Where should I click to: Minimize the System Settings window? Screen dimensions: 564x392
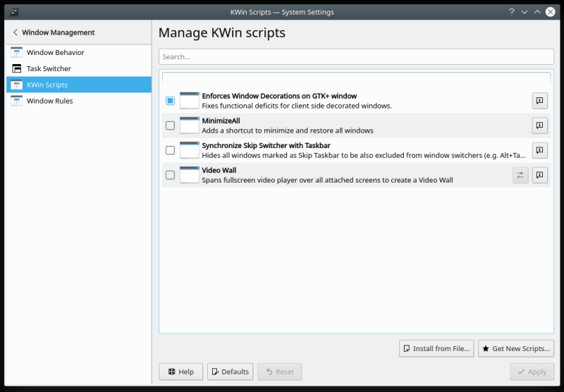(x=525, y=12)
